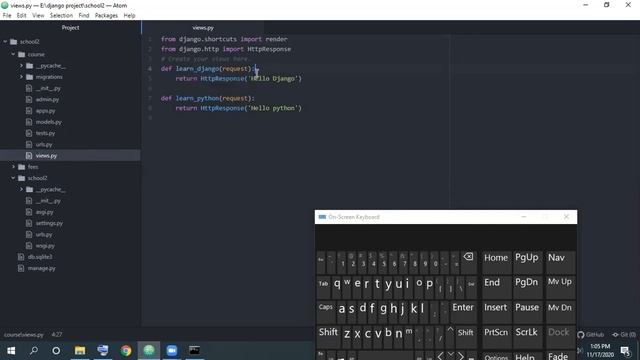Open the Selection menu

(x=61, y=16)
